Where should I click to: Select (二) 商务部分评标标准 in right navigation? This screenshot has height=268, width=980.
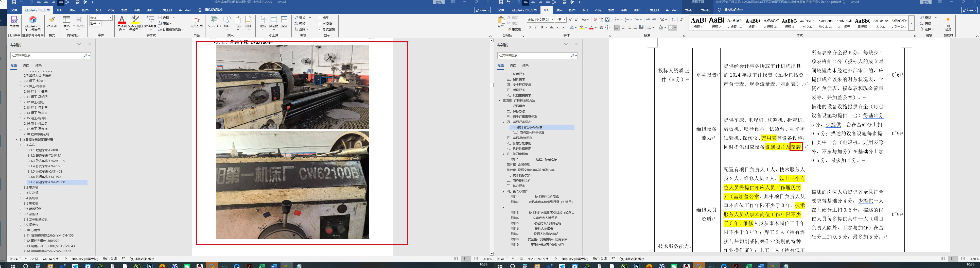529,132
